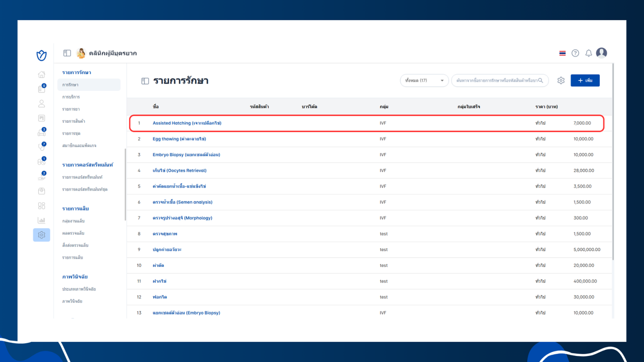Open ผลตรวจแล็บ in the side menu
This screenshot has height=362, width=644.
point(73,233)
